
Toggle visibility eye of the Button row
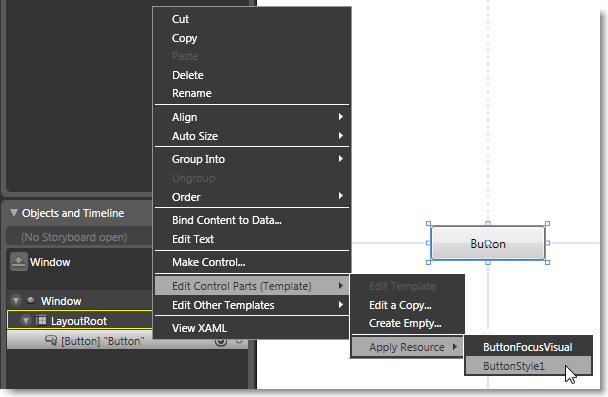221,341
